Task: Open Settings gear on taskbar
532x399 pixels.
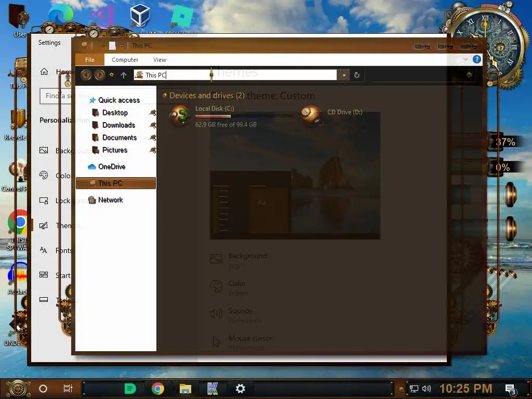Action: 240,389
